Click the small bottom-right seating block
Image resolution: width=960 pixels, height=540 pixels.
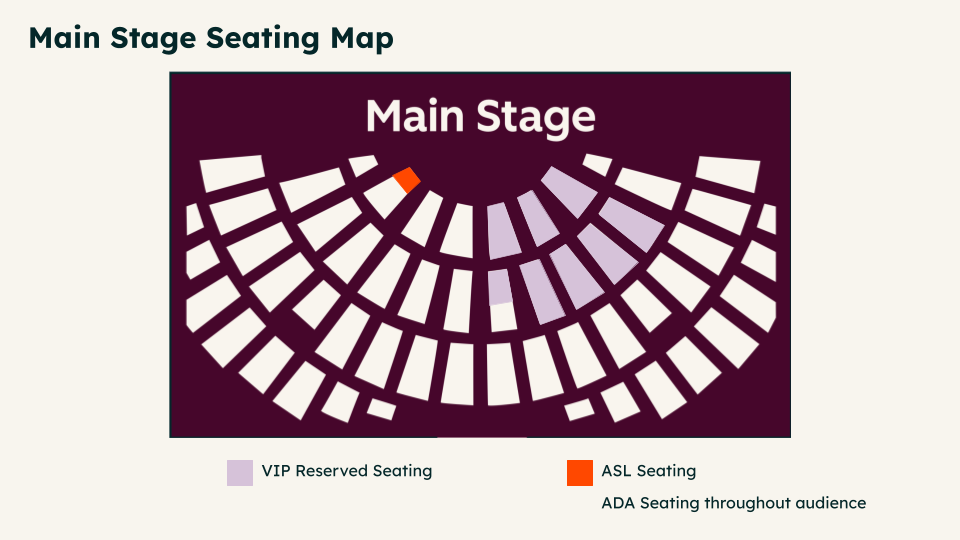coord(579,410)
